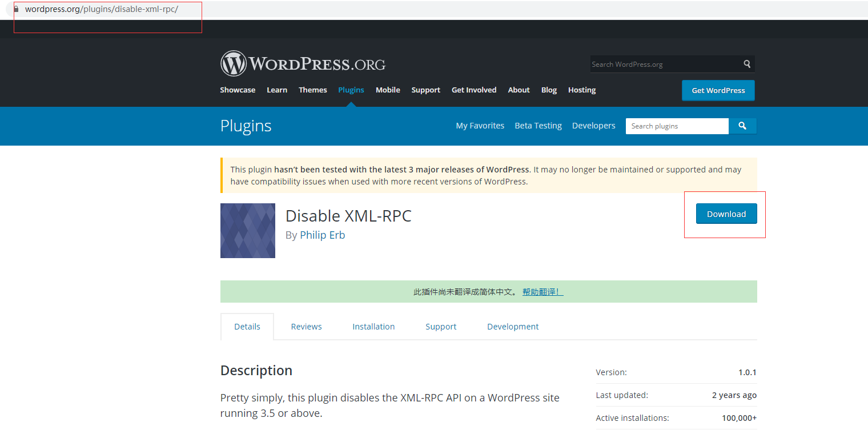Open the Mobile menu item

[388, 90]
